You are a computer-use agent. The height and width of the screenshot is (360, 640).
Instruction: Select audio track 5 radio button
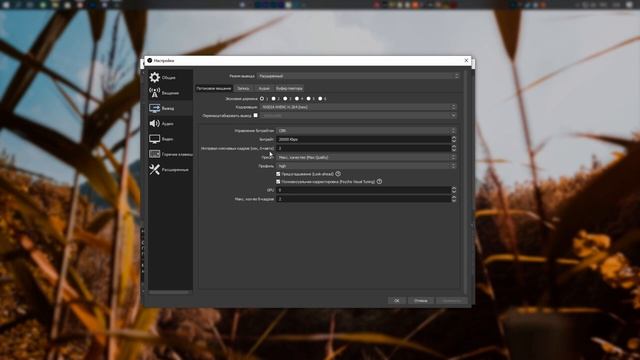(x=309, y=99)
